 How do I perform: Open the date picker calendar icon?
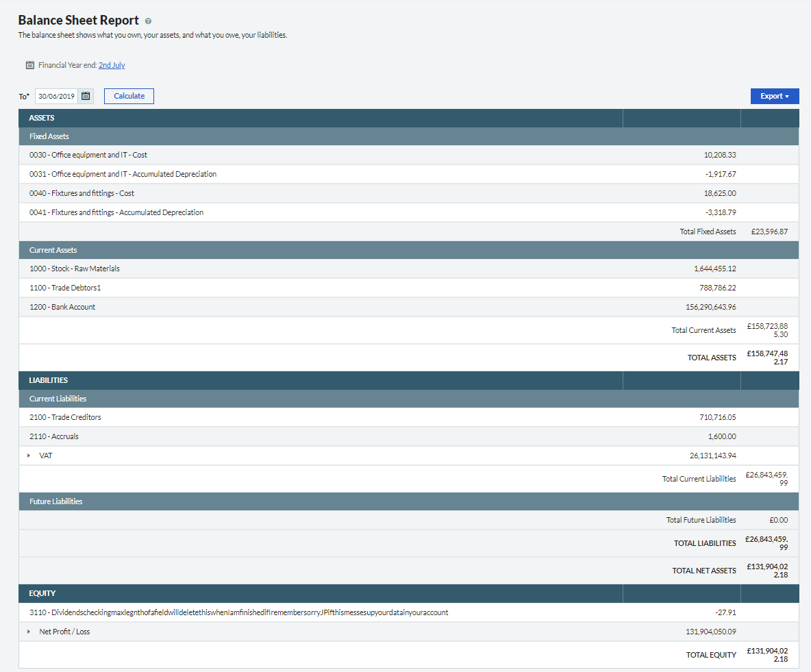pos(86,96)
